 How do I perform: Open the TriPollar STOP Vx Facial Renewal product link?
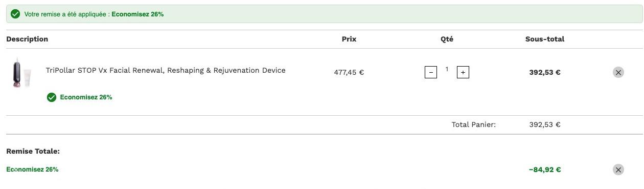coord(166,70)
